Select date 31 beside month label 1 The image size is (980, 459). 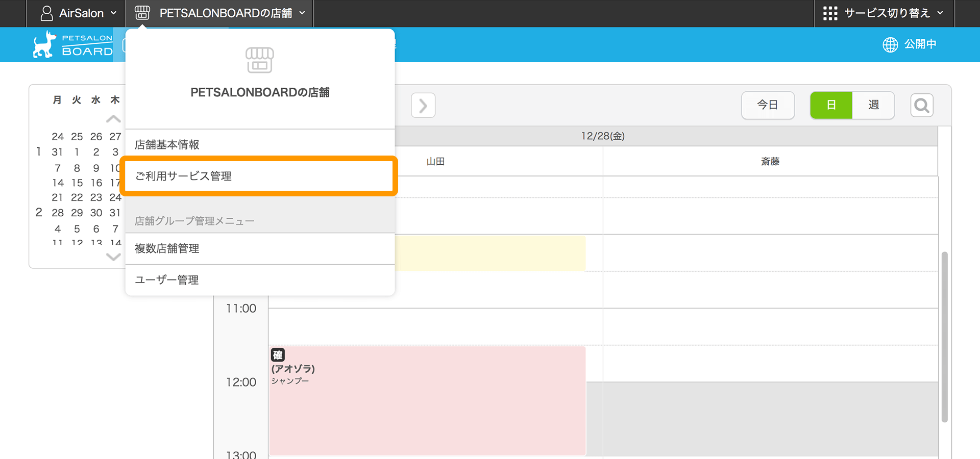pyautogui.click(x=57, y=152)
